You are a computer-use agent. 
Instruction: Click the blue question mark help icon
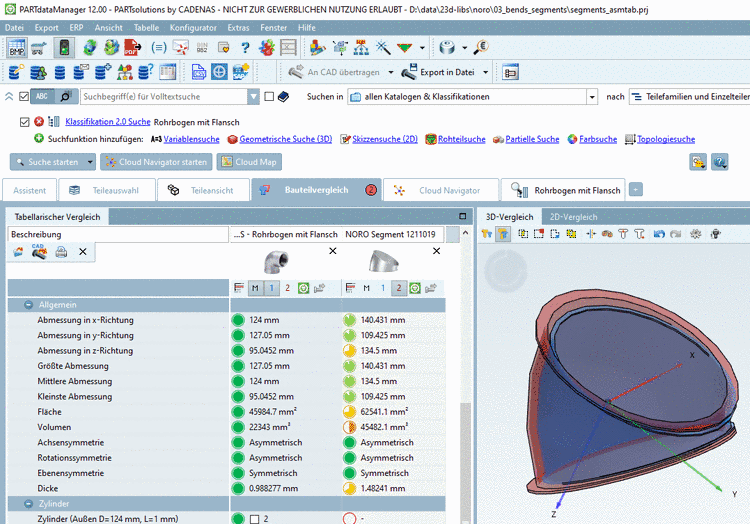point(245,47)
